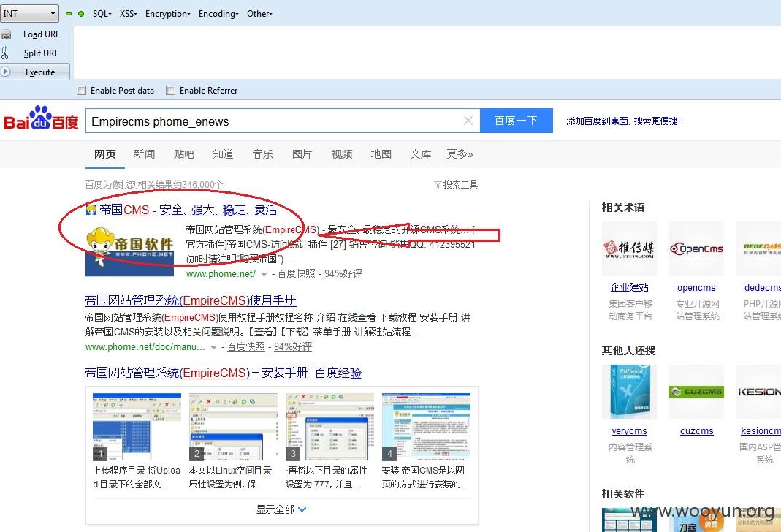The image size is (781, 532).
Task: Click the OpenCms logo image
Action: click(696, 248)
